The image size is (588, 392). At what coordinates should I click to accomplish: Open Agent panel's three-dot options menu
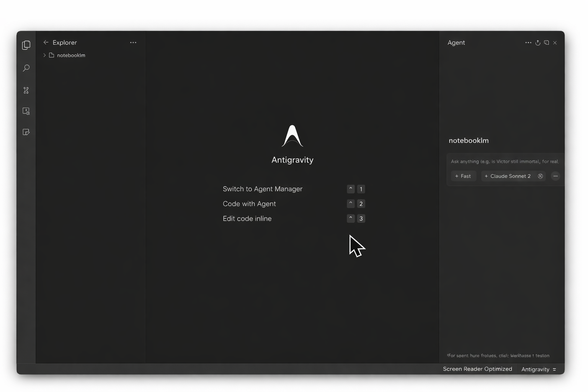pyautogui.click(x=528, y=43)
